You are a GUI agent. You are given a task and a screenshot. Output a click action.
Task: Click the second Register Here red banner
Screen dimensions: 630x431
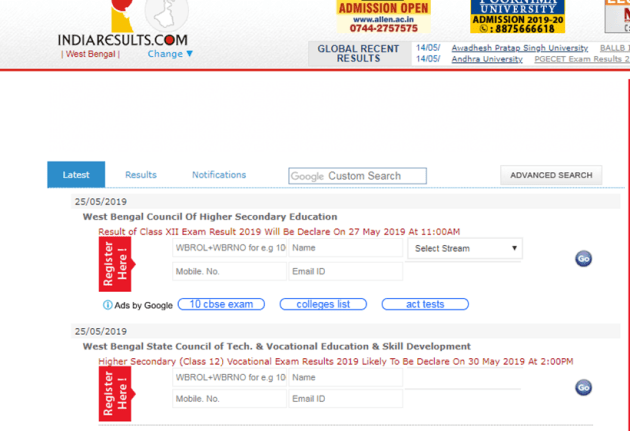point(115,391)
